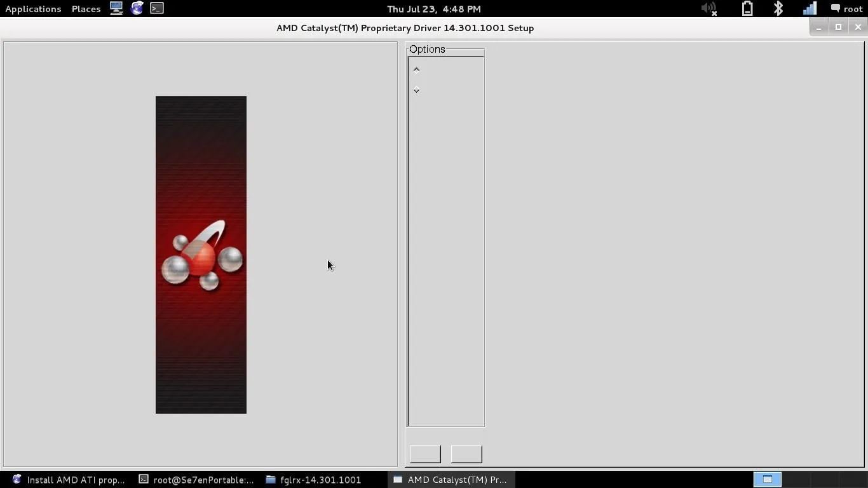Maximize the Catalyst Setup window
The width and height of the screenshot is (868, 488).
(838, 27)
